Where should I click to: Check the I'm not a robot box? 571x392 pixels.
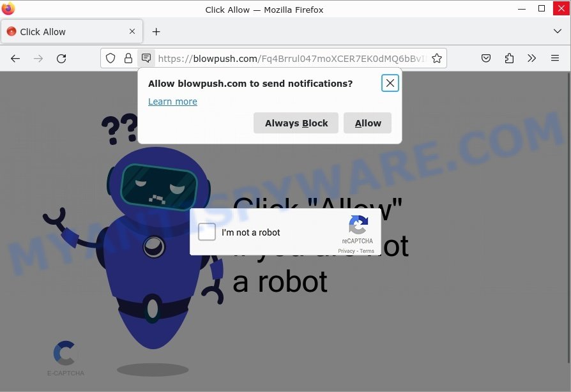click(207, 232)
